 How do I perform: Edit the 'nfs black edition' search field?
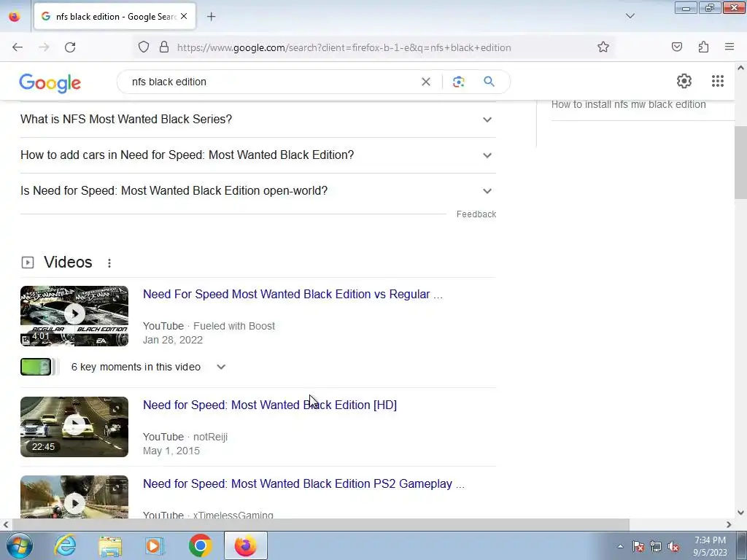[x=271, y=82]
